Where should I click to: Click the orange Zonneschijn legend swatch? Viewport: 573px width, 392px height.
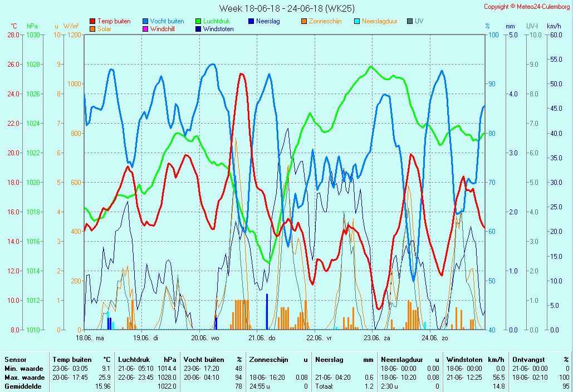click(304, 21)
